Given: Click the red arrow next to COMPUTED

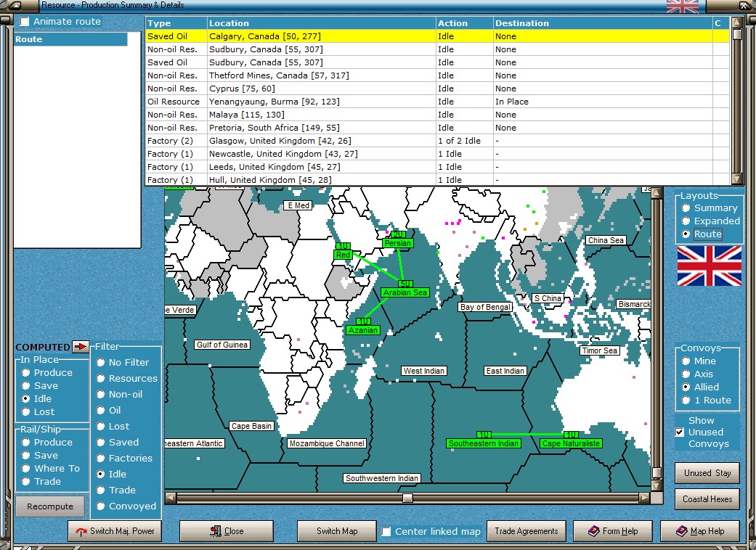Looking at the screenshot, I should [x=80, y=346].
